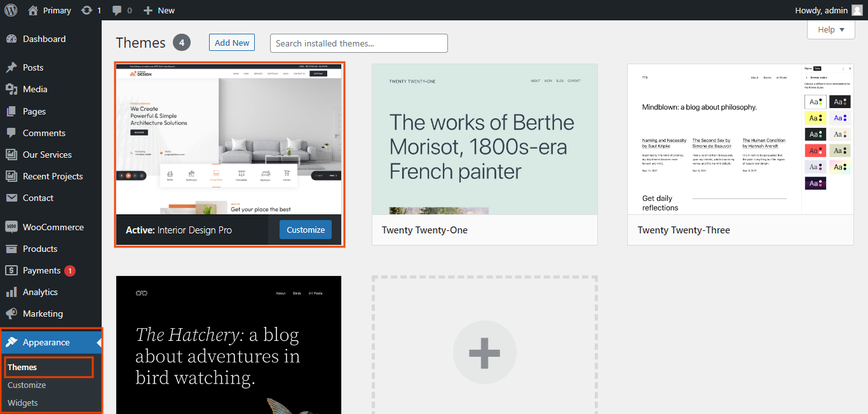
Task: Open Dashboard from the sidebar
Action: pyautogui.click(x=44, y=39)
